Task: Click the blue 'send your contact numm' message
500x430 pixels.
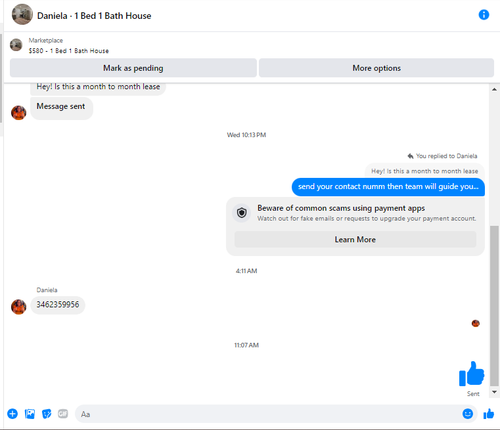Action: [x=388, y=187]
